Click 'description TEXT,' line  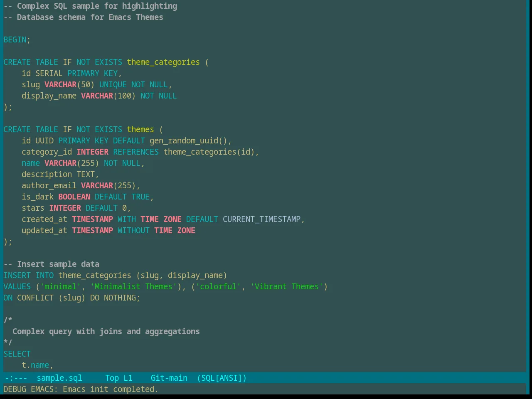[x=60, y=174]
